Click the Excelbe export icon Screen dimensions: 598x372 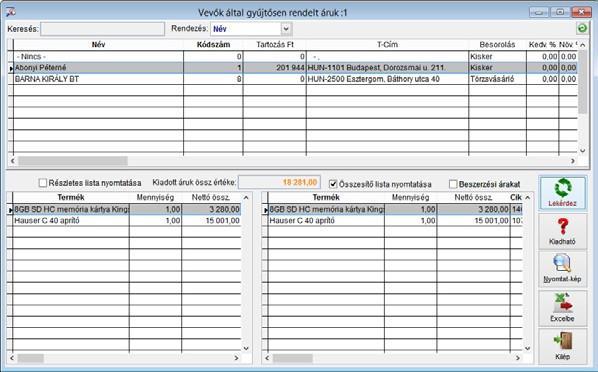(x=563, y=303)
